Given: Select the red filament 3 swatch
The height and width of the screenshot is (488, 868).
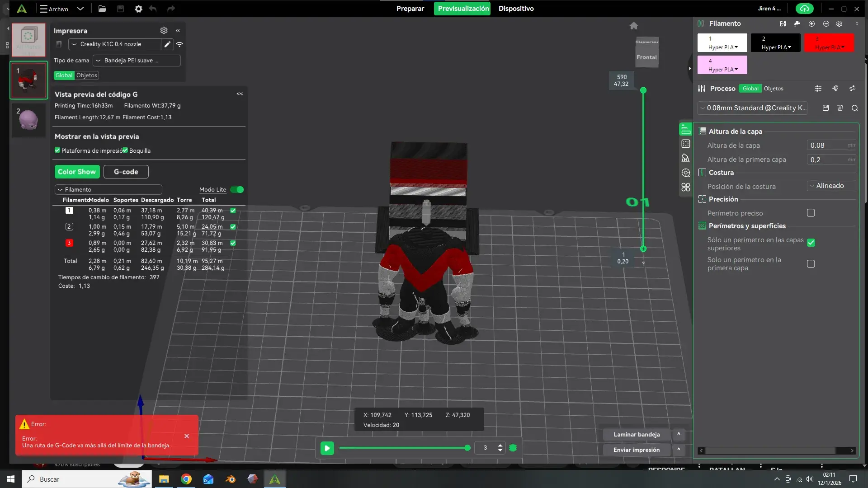Looking at the screenshot, I should (x=829, y=42).
